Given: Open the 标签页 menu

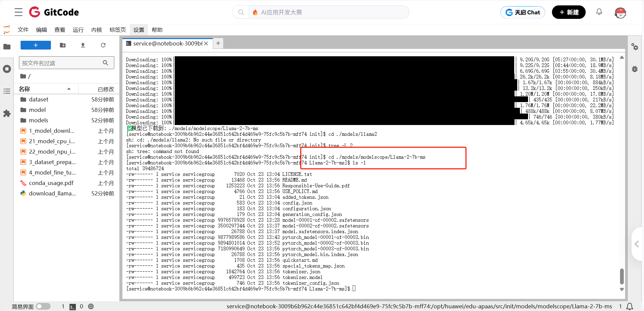Looking at the screenshot, I should [x=117, y=30].
